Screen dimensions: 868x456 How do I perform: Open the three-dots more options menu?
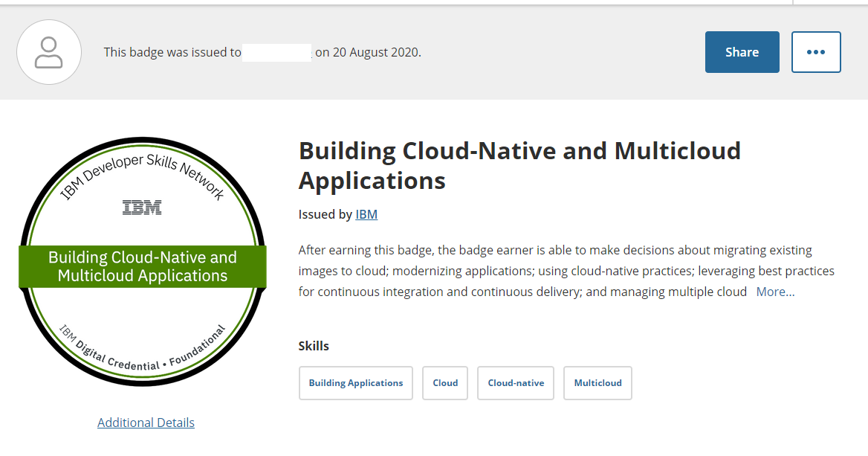click(x=816, y=52)
